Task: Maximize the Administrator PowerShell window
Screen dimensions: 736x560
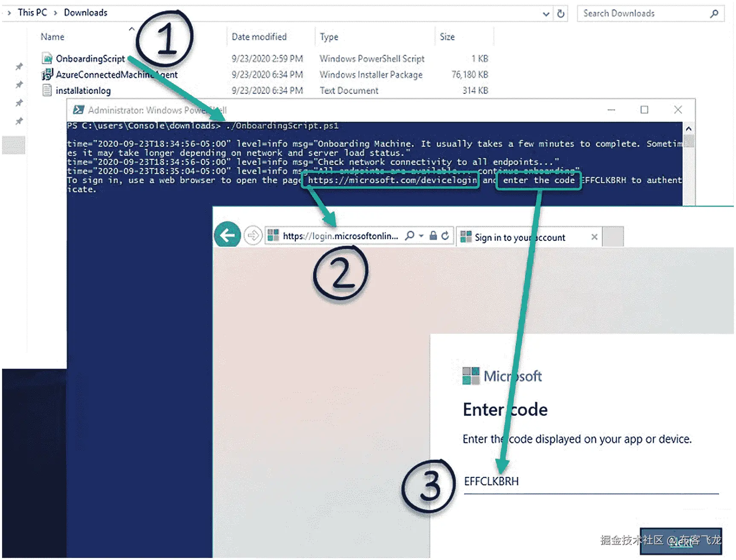Action: tap(644, 110)
